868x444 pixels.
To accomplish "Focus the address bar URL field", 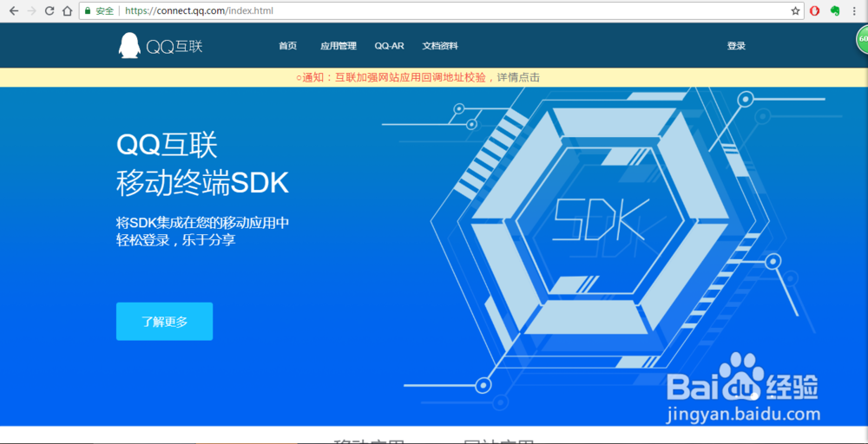I will point(441,10).
